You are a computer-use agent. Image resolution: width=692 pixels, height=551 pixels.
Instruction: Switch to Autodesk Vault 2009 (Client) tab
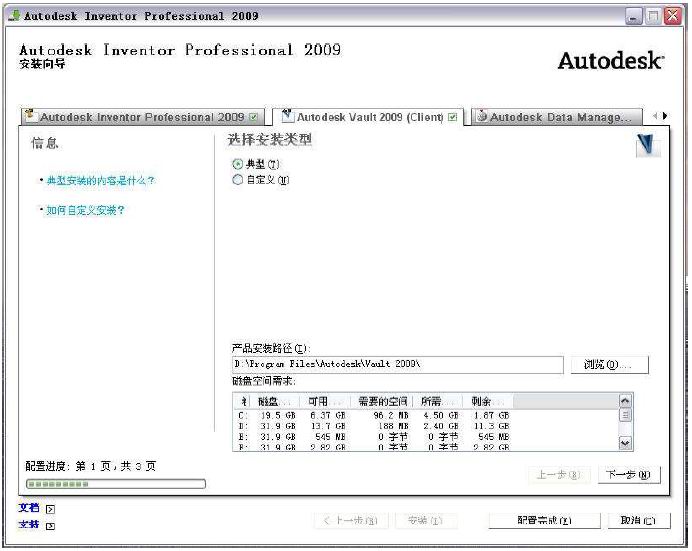pos(368,117)
